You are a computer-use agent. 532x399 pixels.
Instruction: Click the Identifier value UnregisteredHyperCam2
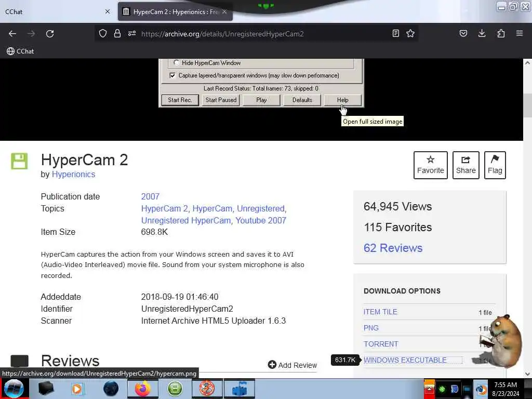[x=187, y=309]
